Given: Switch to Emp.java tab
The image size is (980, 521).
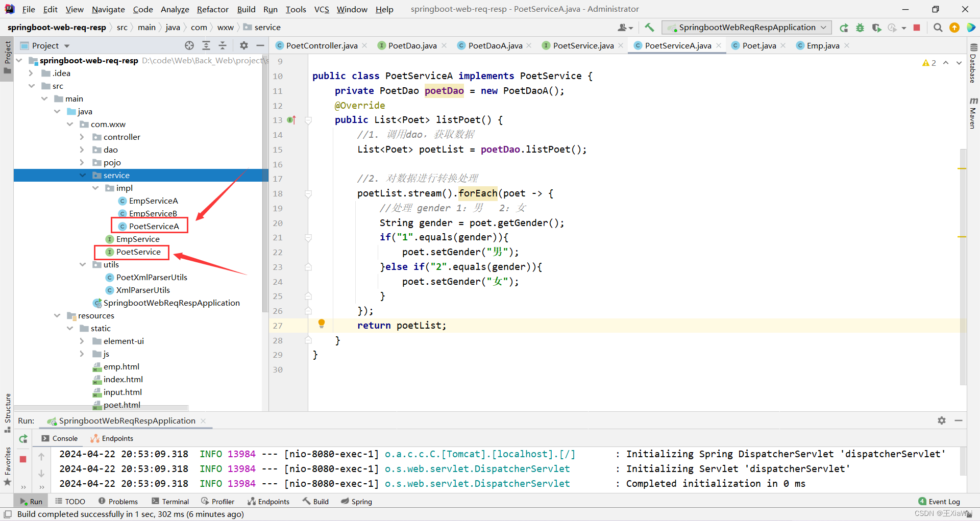Looking at the screenshot, I should tap(823, 45).
